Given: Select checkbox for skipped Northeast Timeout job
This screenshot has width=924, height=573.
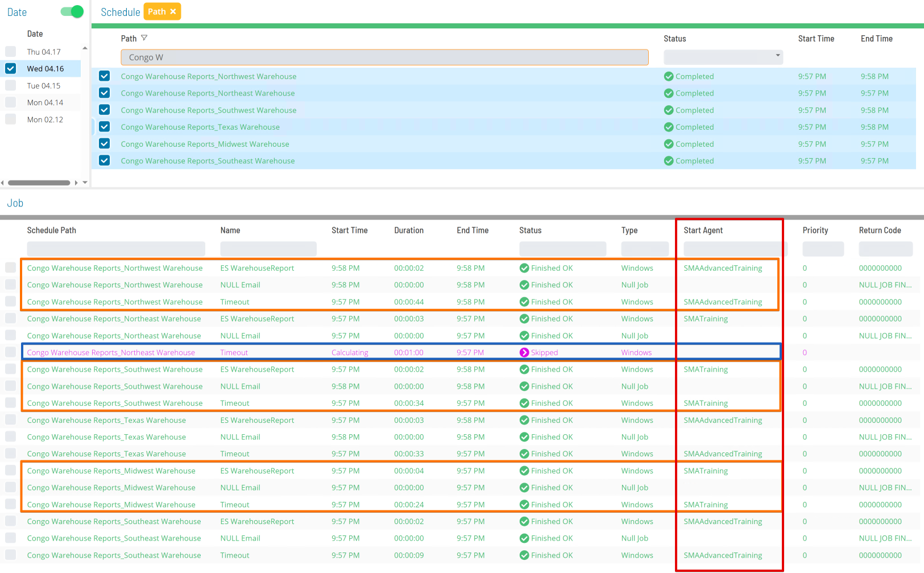Looking at the screenshot, I should pyautogui.click(x=10, y=352).
